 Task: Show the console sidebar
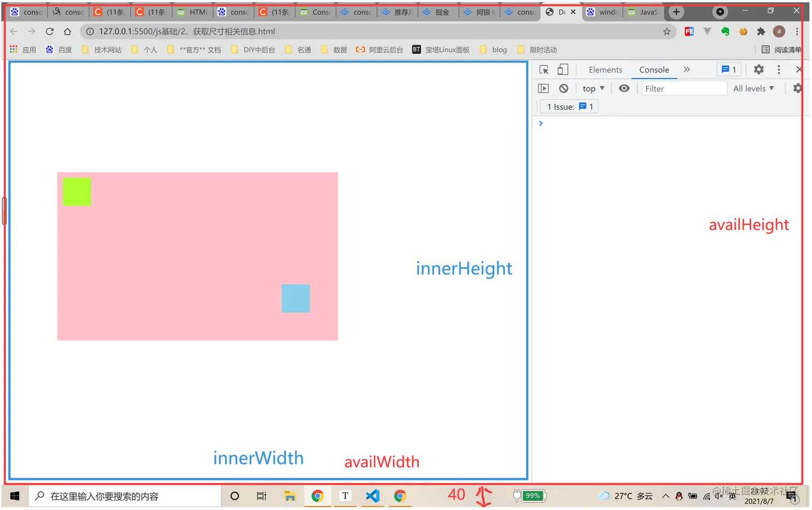click(x=543, y=89)
